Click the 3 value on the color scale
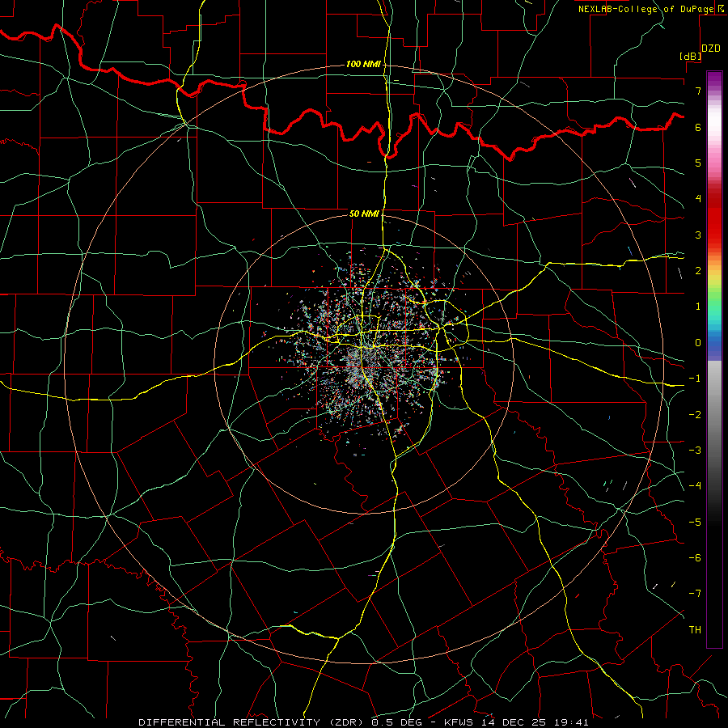This screenshot has height=728, width=728. pyautogui.click(x=698, y=235)
